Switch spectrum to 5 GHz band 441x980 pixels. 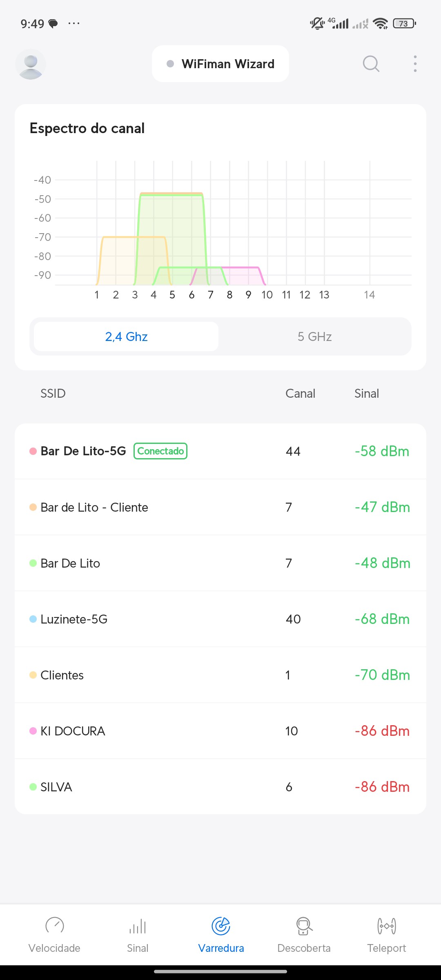click(314, 336)
